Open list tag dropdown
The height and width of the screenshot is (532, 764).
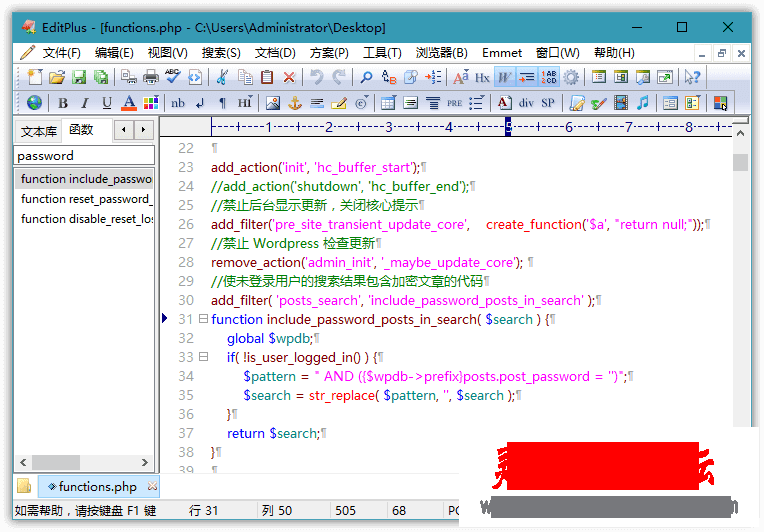click(x=477, y=103)
